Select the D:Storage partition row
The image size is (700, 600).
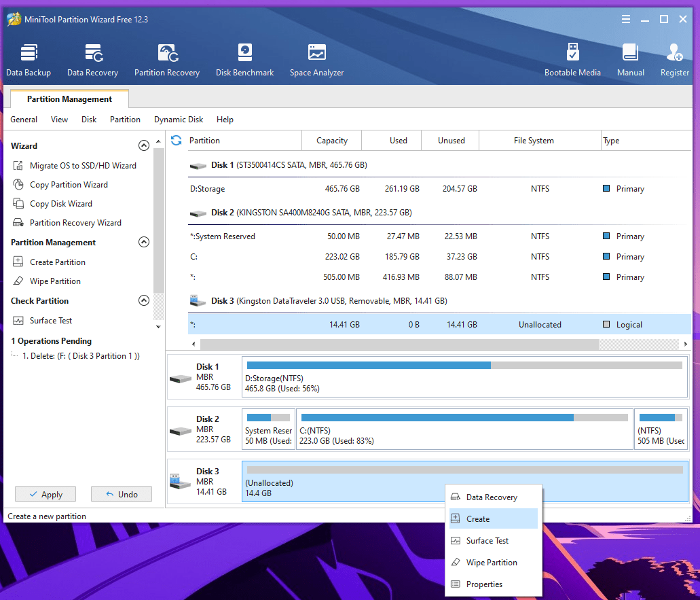click(439, 188)
